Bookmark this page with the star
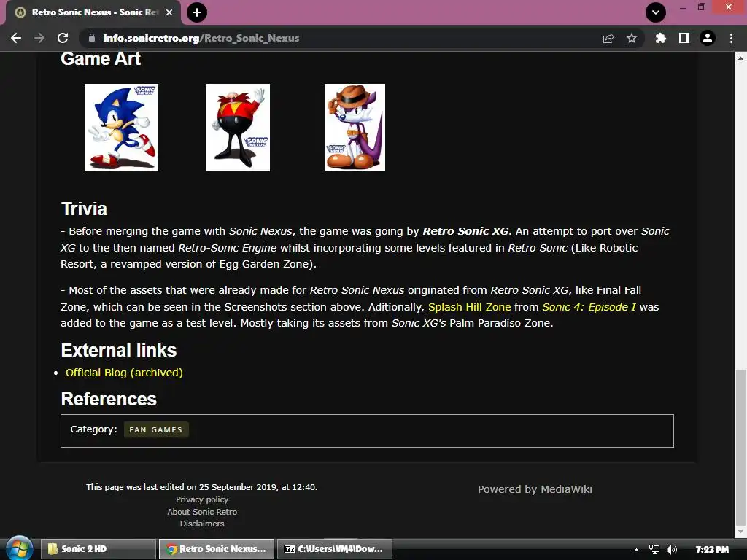This screenshot has width=747, height=560. click(632, 38)
